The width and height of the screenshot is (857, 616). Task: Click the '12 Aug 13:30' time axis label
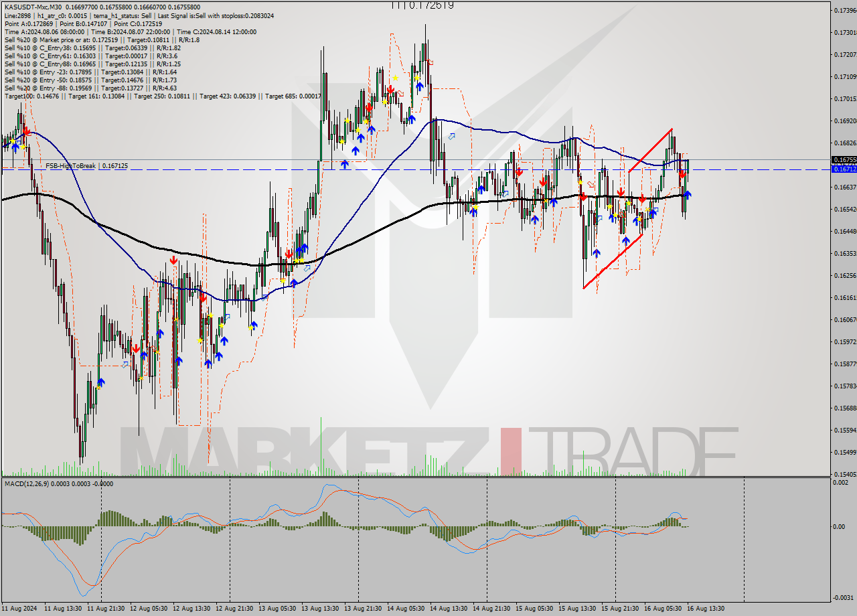tap(190, 609)
